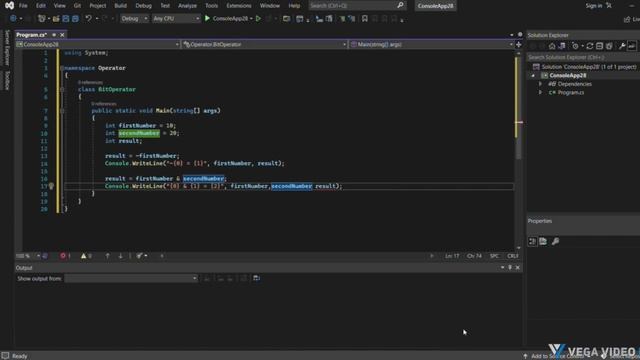Toggle Show All Files in Solution Explorer
This screenshot has width=640, height=360.
pyautogui.click(x=609, y=46)
